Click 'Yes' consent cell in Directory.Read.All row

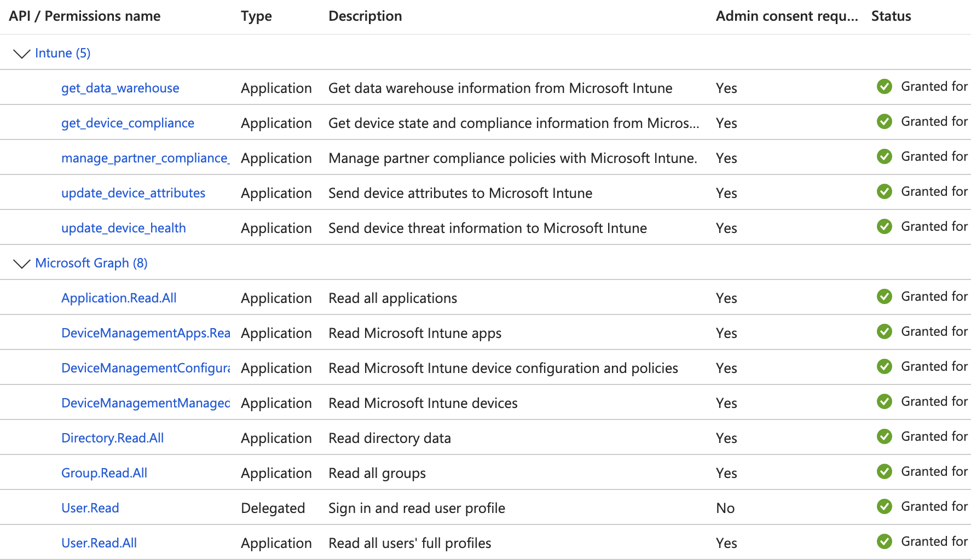726,438
